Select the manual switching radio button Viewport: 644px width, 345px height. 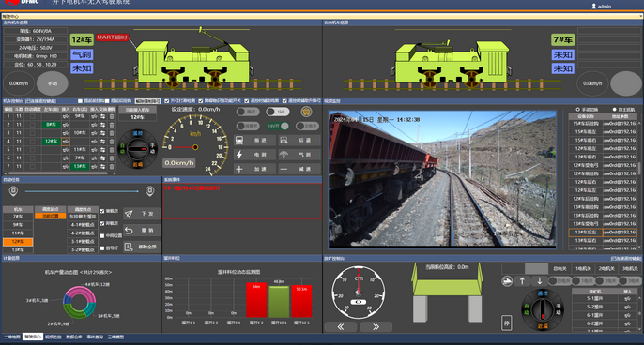point(577,110)
